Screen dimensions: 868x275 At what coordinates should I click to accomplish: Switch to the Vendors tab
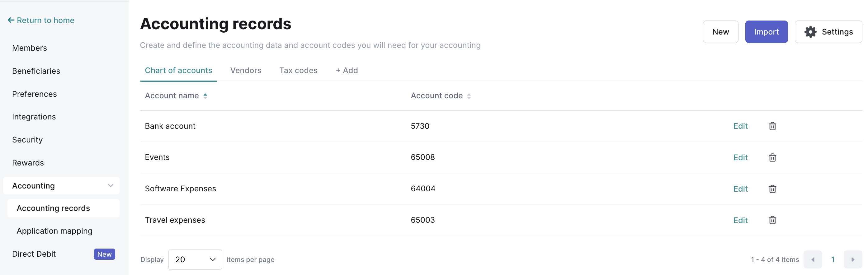[x=245, y=70]
